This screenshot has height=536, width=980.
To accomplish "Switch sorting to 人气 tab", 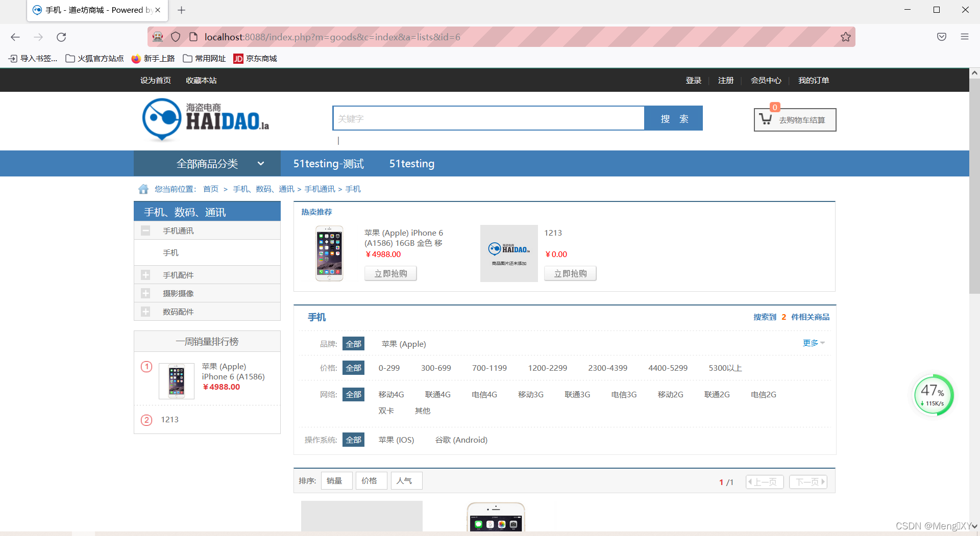I will coord(406,480).
